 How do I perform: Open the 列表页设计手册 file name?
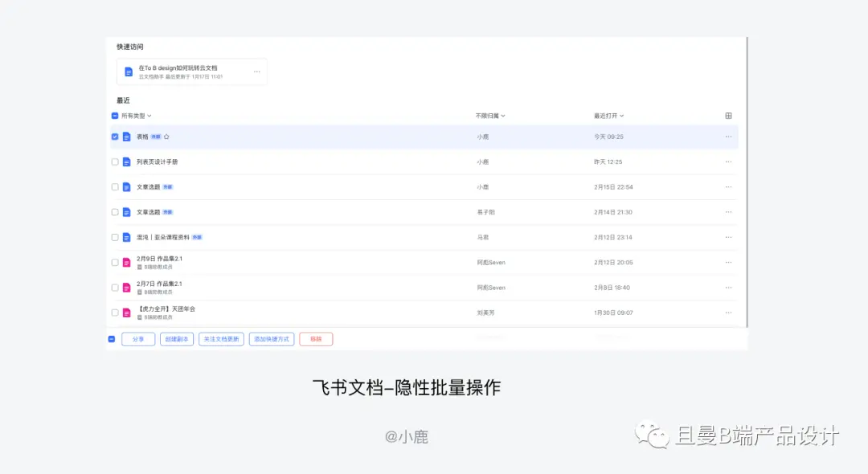click(158, 162)
